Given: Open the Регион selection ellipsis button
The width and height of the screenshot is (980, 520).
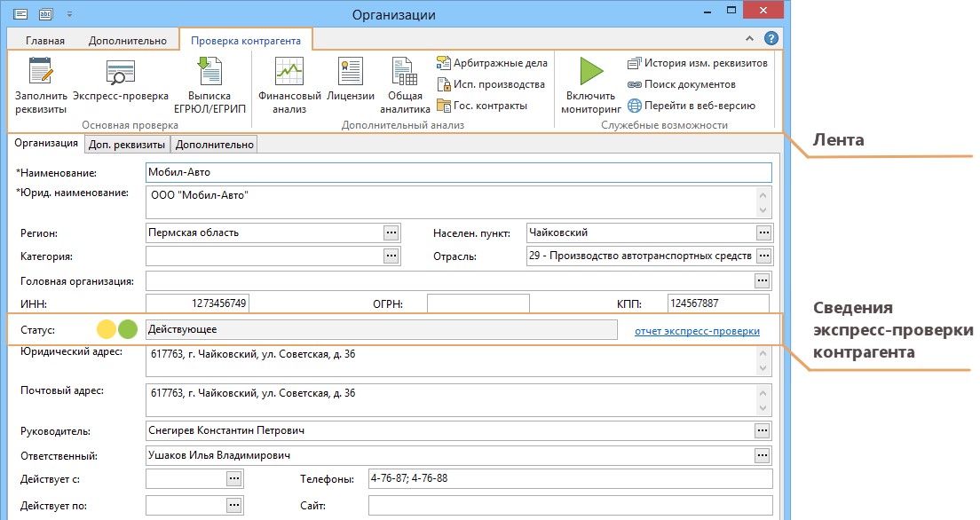Looking at the screenshot, I should click(x=391, y=232).
